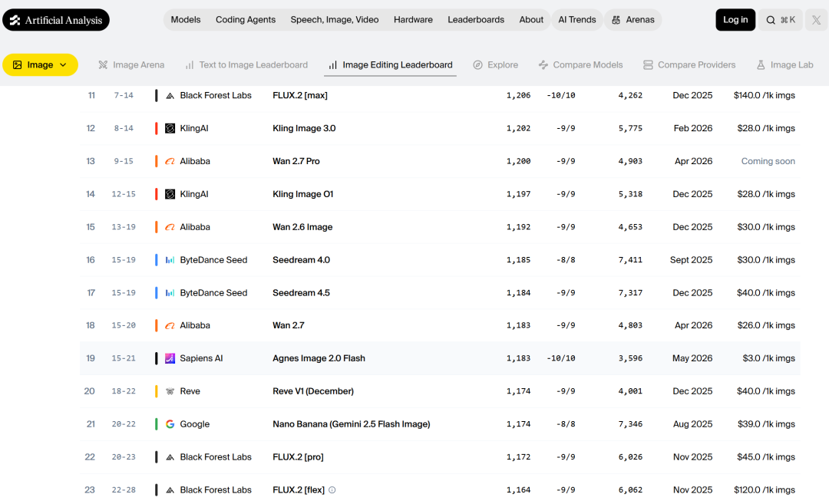Click the Black Forest Labs logo for FLUX.2 [pro]
Screen dimensions: 829x504
click(170, 457)
